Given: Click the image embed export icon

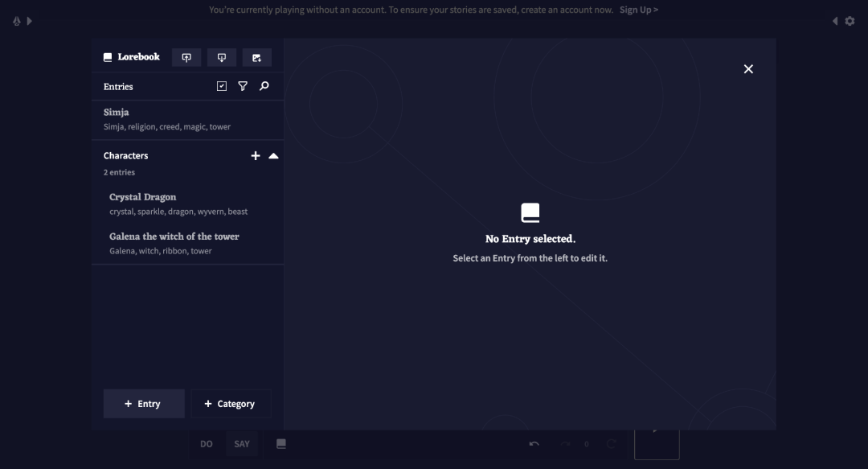Looking at the screenshot, I should click(257, 58).
